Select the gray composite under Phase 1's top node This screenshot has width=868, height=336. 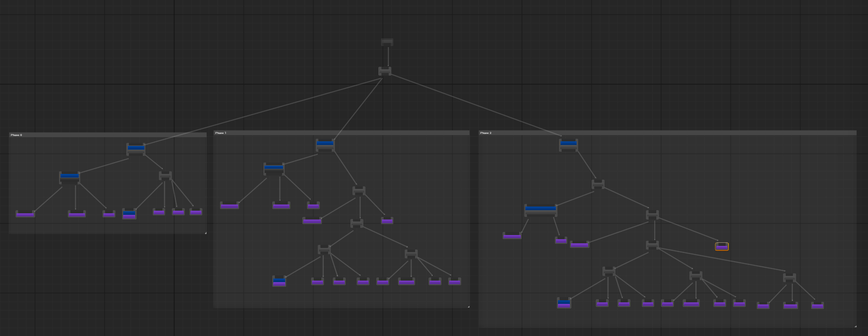359,191
